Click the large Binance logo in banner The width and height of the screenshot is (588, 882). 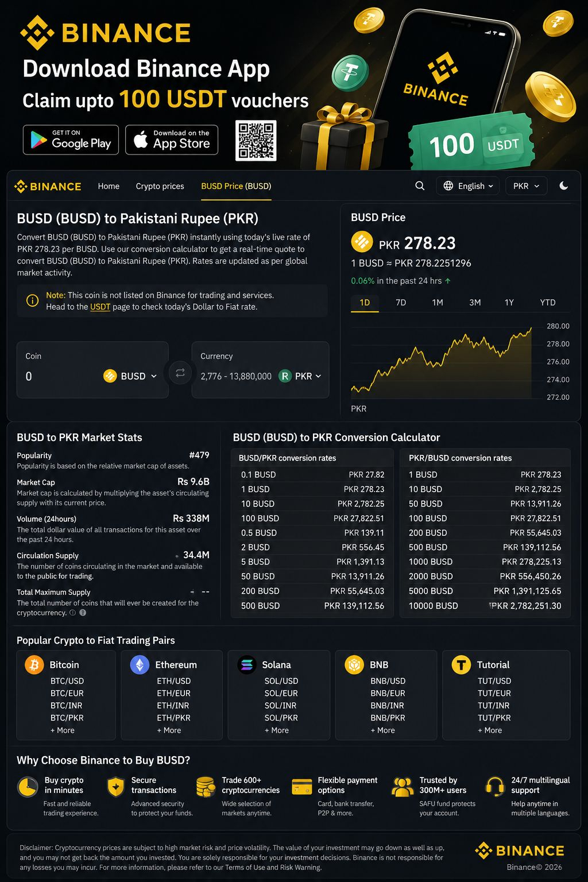(106, 33)
